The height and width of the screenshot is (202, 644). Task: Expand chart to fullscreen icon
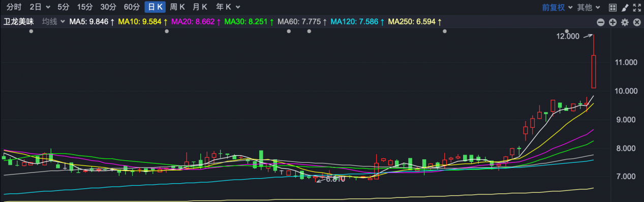click(637, 7)
